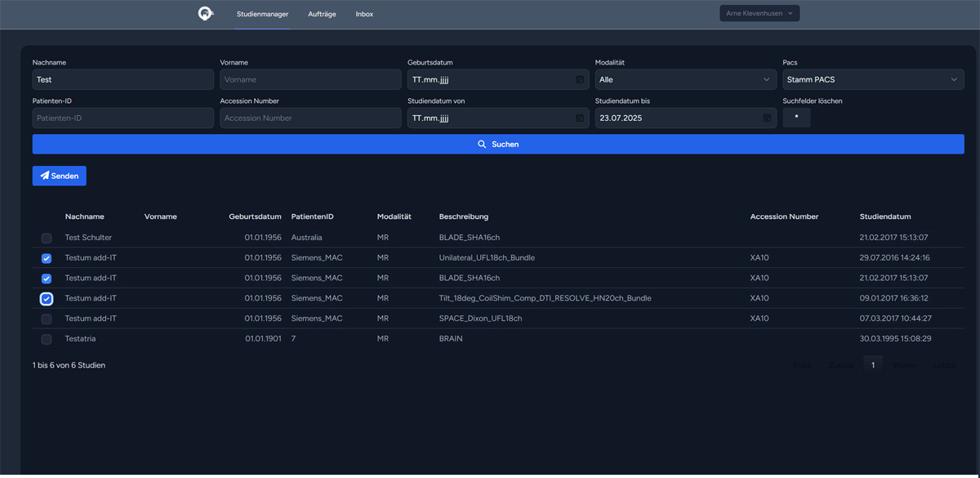This screenshot has width=980, height=478.
Task: Click page 1 in the pagination
Action: [x=872, y=365]
